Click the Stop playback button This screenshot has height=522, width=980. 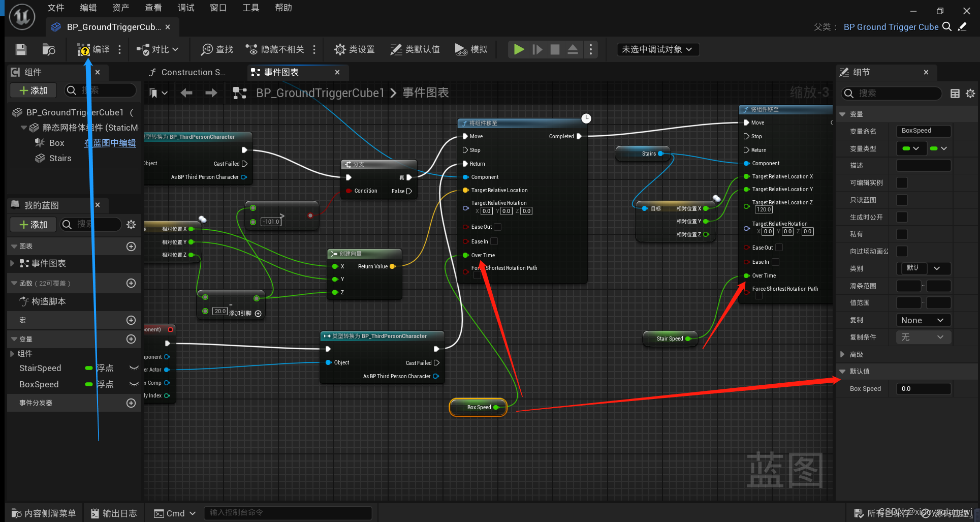555,49
